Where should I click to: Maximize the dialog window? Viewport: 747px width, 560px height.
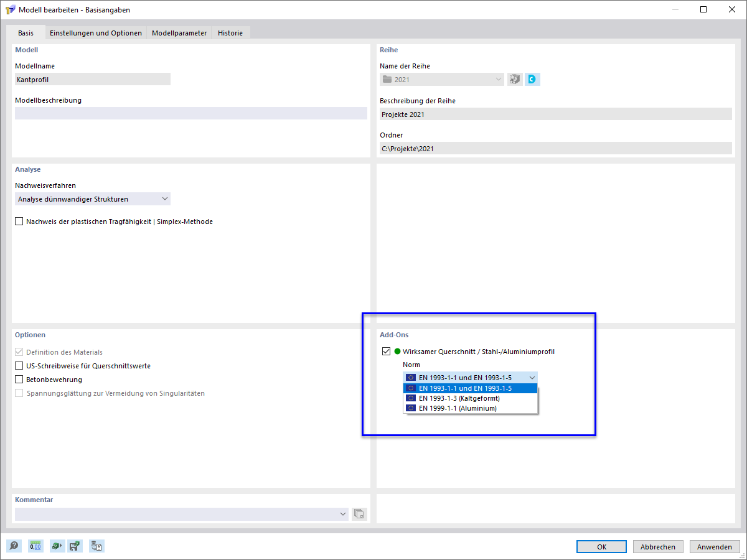coord(703,9)
